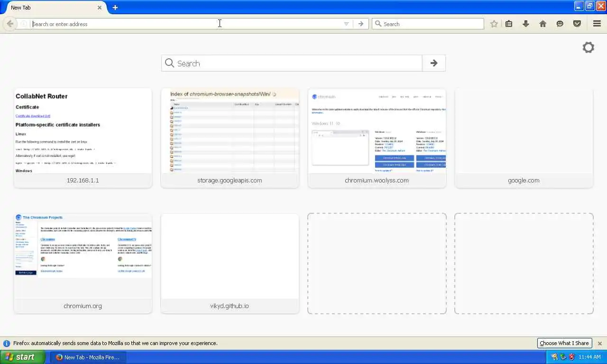
Task: Open the Windows Start menu
Action: tap(23, 357)
